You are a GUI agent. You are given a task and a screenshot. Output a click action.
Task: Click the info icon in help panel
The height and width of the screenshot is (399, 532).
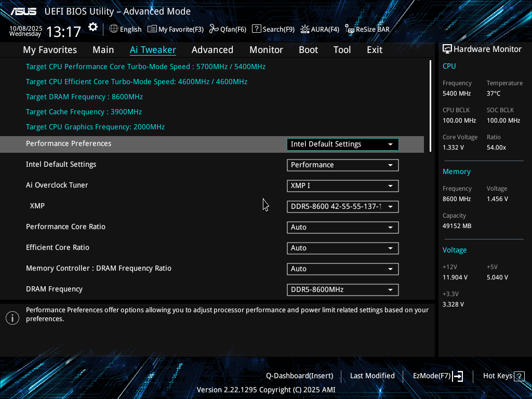pos(12,318)
